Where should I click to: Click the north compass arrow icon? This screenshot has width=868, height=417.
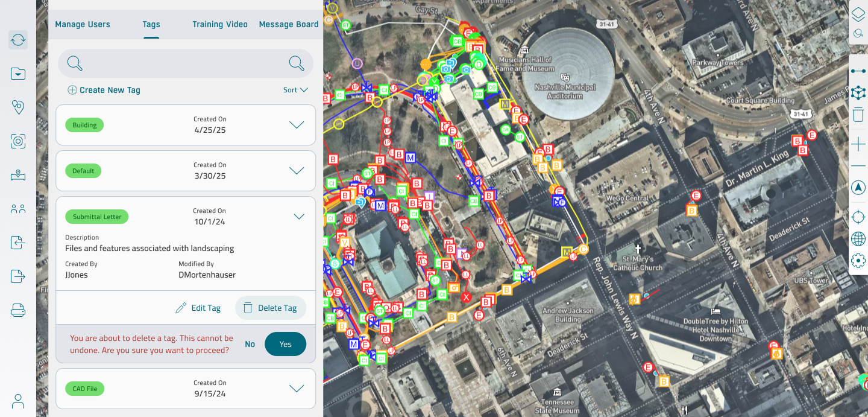pos(858,188)
